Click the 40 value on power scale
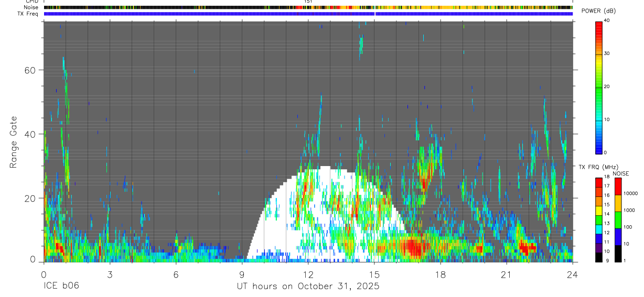Viewport: 644px width, 297px height. coord(607,20)
